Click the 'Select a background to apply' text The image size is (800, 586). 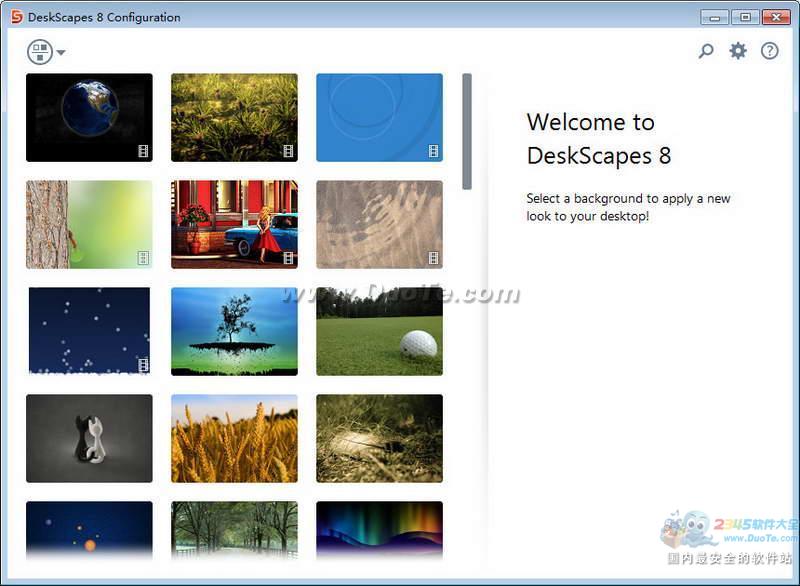point(629,207)
